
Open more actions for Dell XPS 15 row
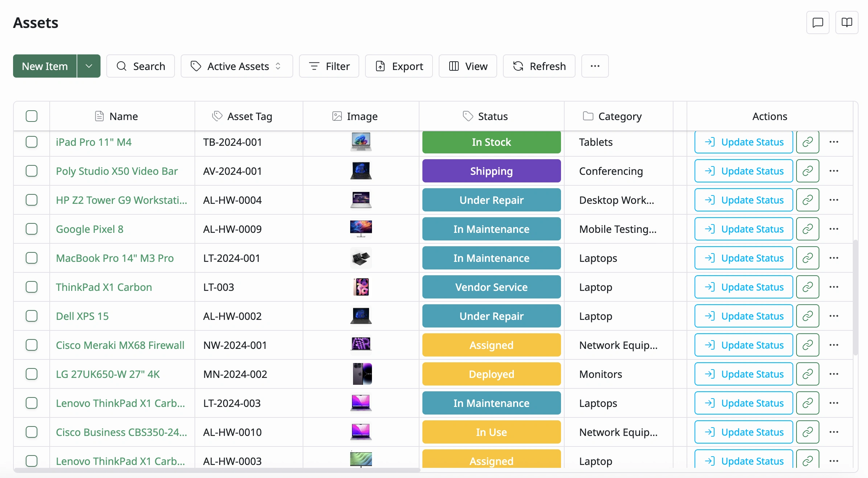point(834,316)
